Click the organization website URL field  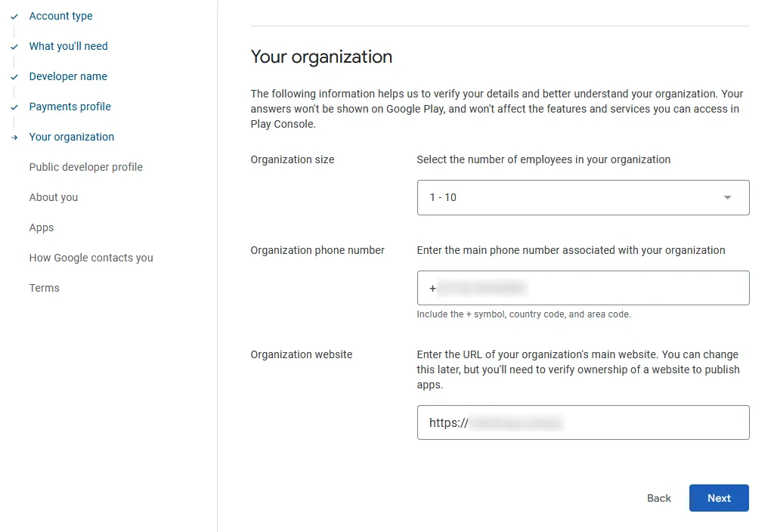(582, 422)
